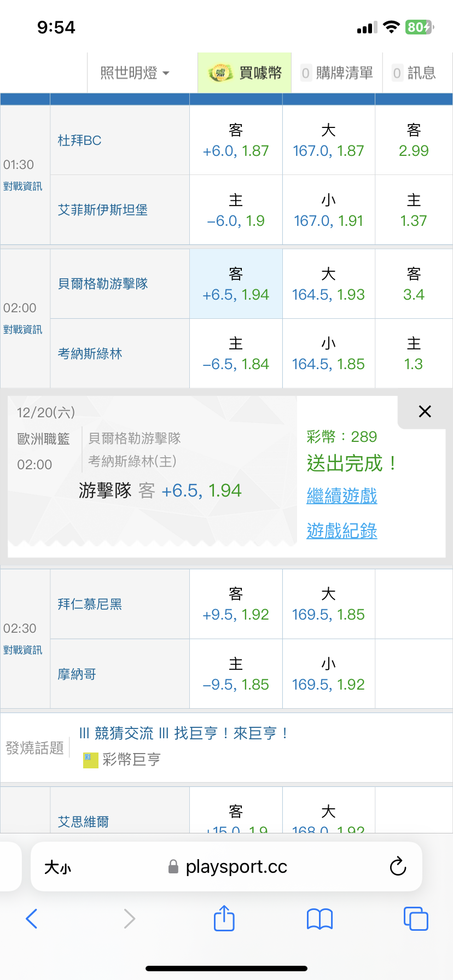This screenshot has height=980, width=453.
Task: Open the 遊戲紀錄 link
Action: (x=342, y=530)
